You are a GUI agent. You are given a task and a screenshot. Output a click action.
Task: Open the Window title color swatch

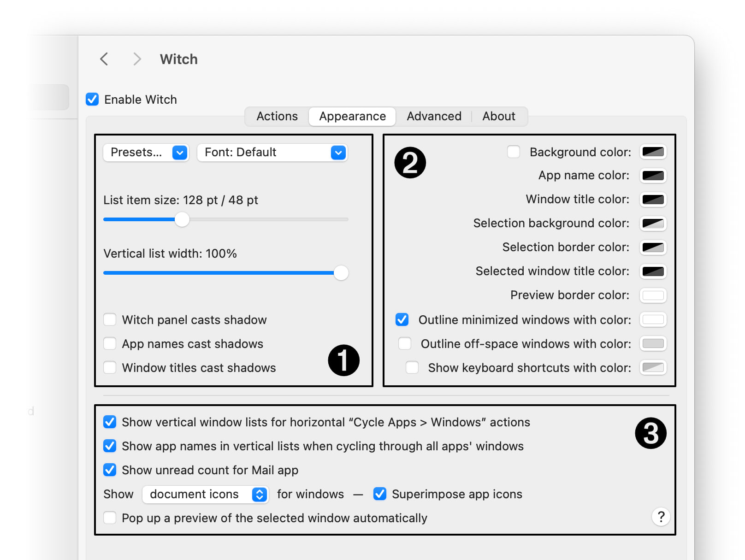[x=653, y=200]
